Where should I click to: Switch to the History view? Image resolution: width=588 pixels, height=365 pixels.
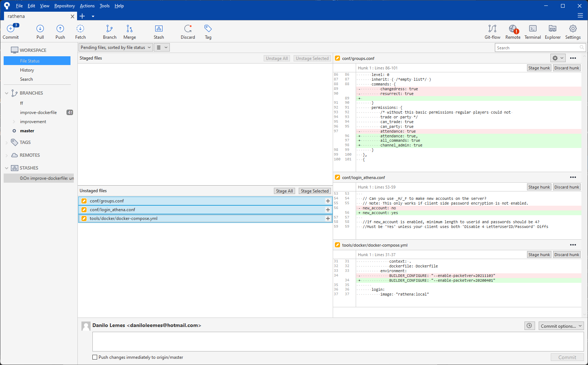pyautogui.click(x=27, y=70)
